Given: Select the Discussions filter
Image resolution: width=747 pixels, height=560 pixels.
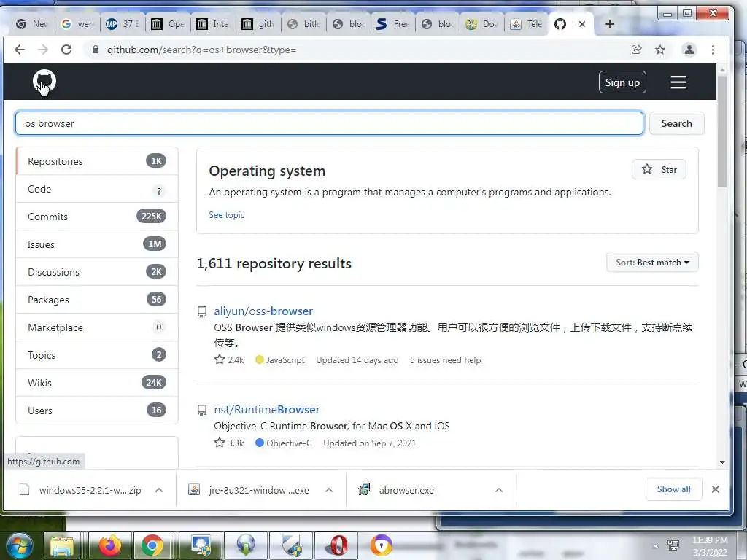Looking at the screenshot, I should (x=97, y=272).
